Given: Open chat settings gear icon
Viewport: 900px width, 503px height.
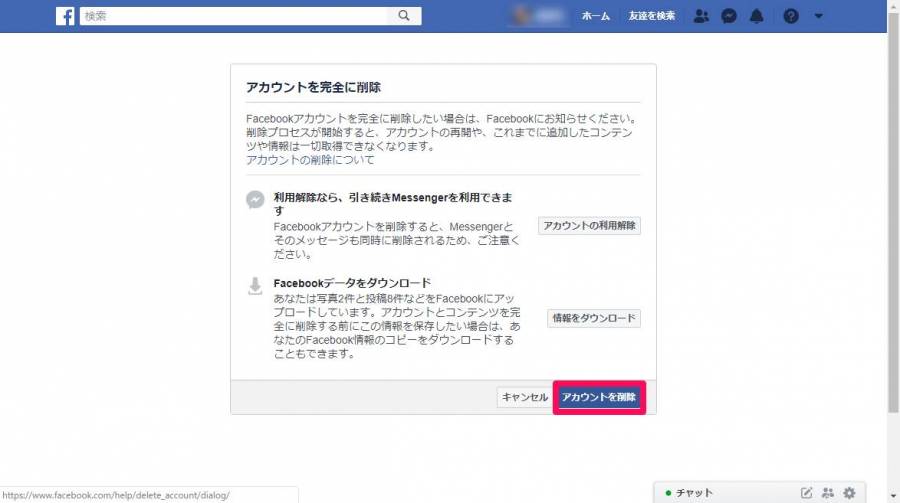Looking at the screenshot, I should pos(849,493).
